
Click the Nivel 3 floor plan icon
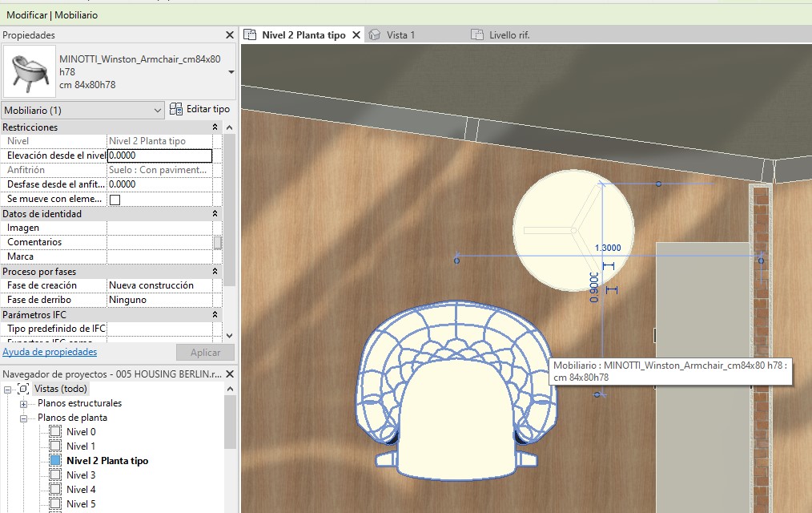[55, 475]
